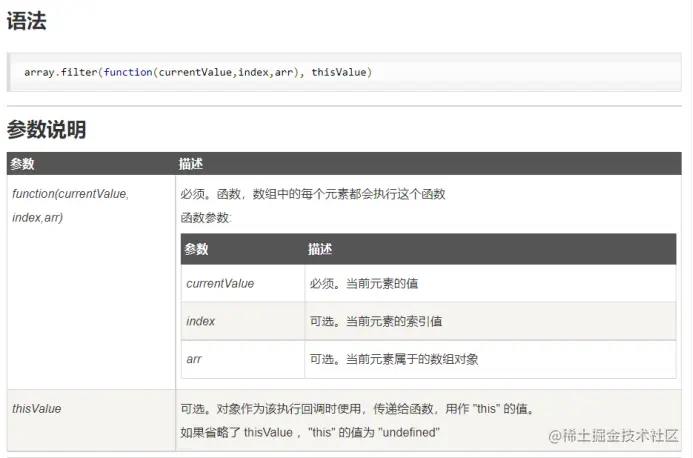Click text 可选。当前元素的索引值
This screenshot has width=693, height=458.
pos(376,321)
